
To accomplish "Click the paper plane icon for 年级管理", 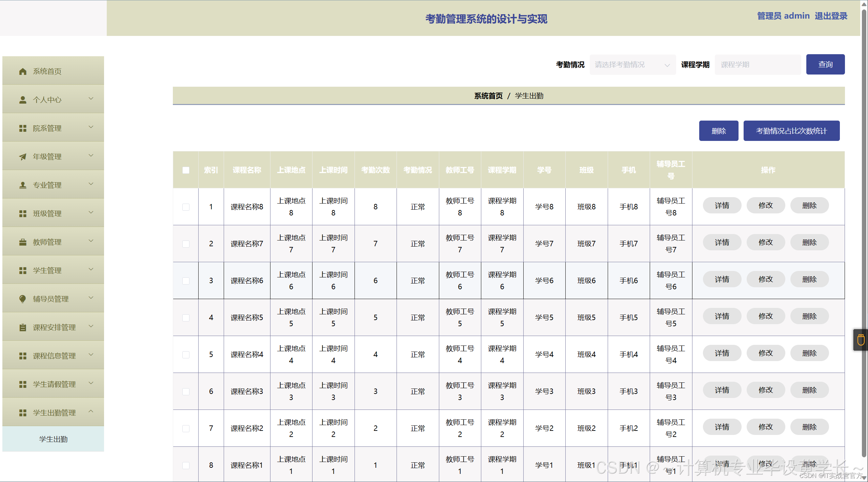I will [x=23, y=157].
